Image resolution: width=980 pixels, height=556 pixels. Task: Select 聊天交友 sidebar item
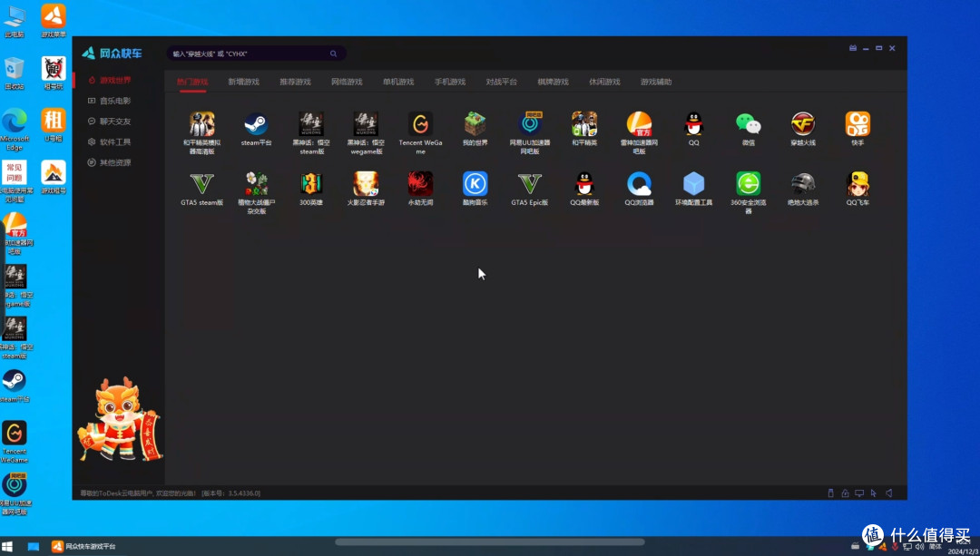(x=115, y=122)
